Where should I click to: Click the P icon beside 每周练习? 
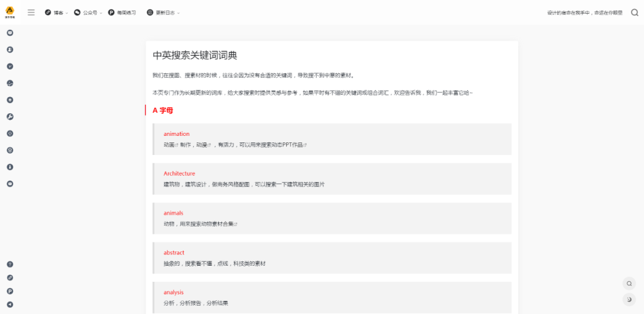point(112,13)
